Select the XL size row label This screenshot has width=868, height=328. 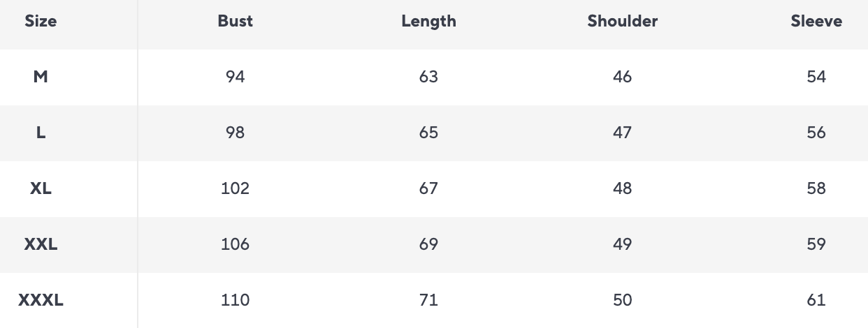pos(41,188)
